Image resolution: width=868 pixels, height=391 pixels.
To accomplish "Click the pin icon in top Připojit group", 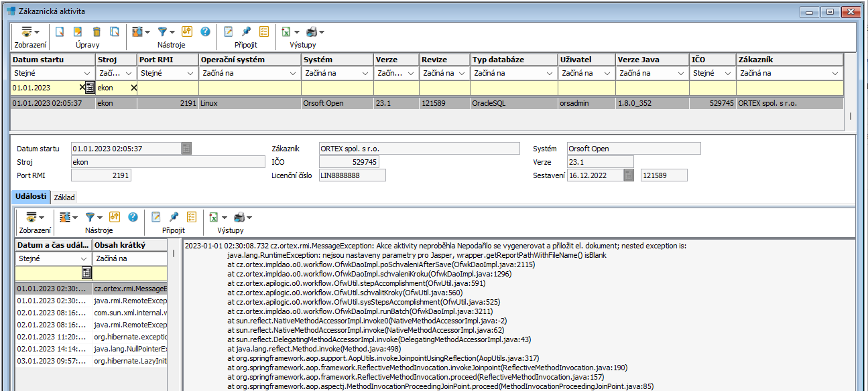I will pos(246,31).
